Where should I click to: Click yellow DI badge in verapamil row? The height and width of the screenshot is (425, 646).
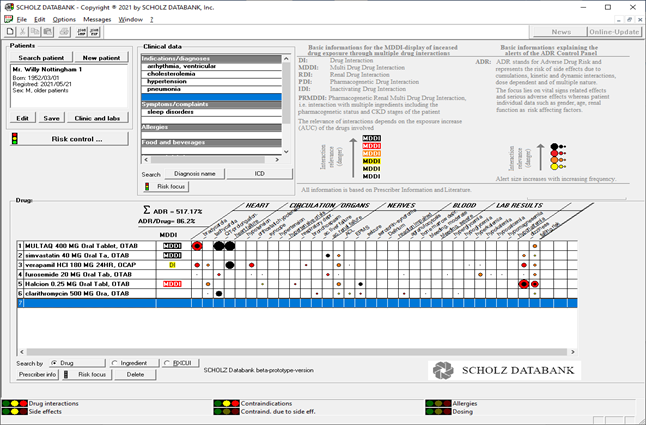(172, 265)
